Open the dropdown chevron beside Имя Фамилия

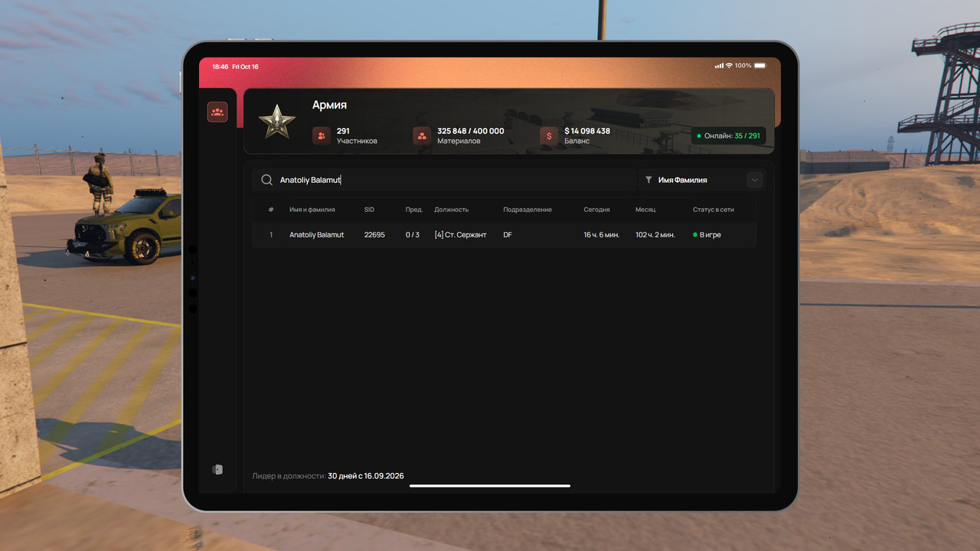click(755, 180)
